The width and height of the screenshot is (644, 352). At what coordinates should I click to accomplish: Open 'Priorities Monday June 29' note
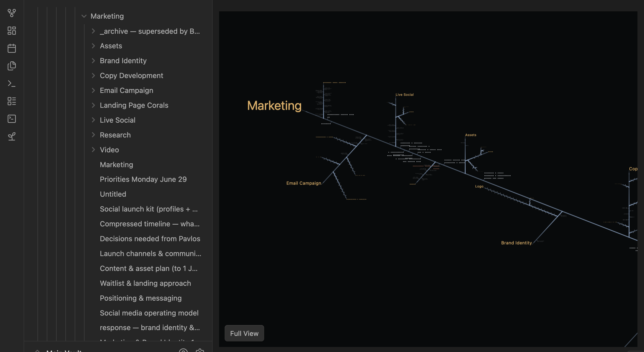(143, 179)
